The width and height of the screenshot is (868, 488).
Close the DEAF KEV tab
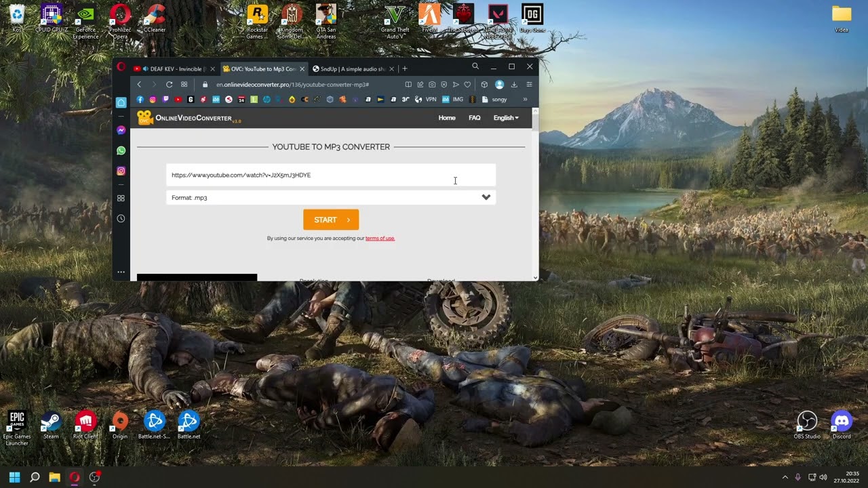click(213, 68)
